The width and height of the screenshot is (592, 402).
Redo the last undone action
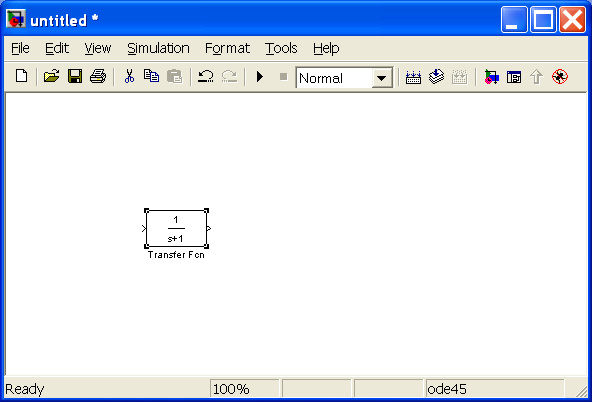pyautogui.click(x=229, y=77)
